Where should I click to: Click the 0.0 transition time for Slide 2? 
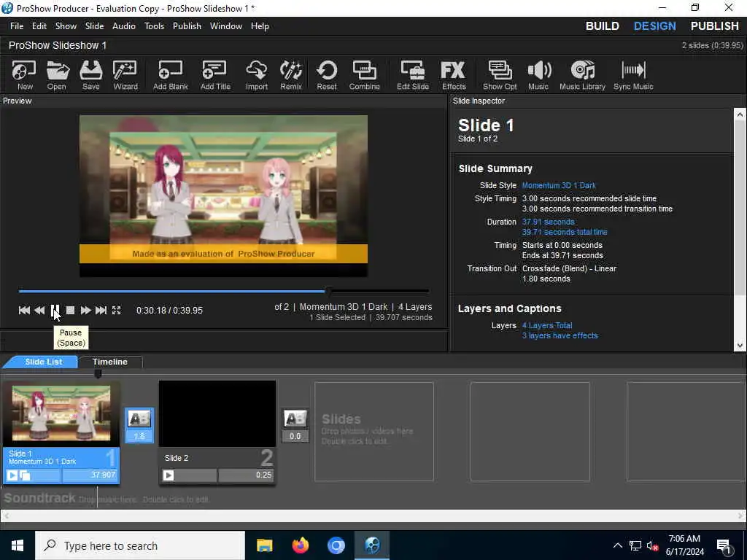(295, 436)
